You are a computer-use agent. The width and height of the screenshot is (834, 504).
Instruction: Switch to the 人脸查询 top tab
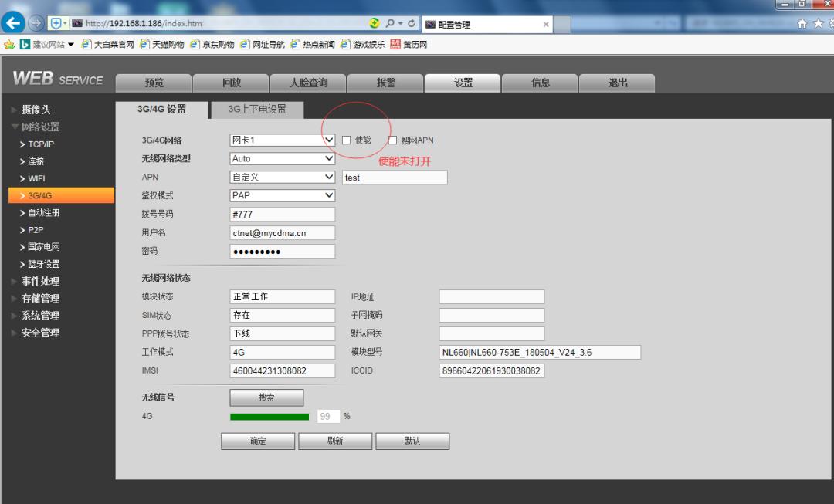[x=308, y=83]
